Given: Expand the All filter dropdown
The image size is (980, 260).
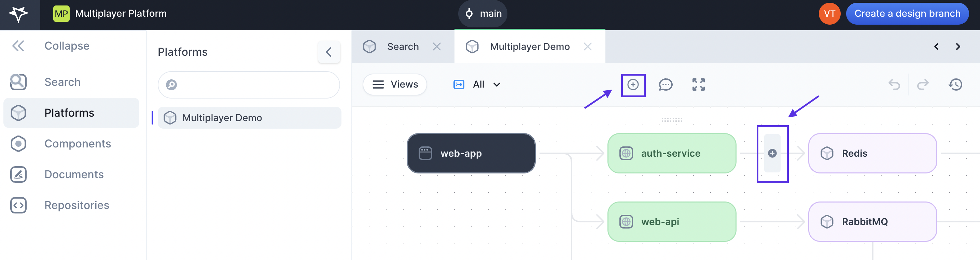Looking at the screenshot, I should click(477, 84).
